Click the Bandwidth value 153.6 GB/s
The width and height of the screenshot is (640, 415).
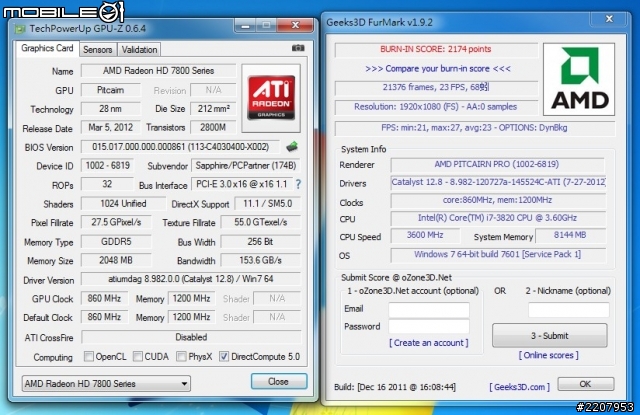pyautogui.click(x=260, y=260)
